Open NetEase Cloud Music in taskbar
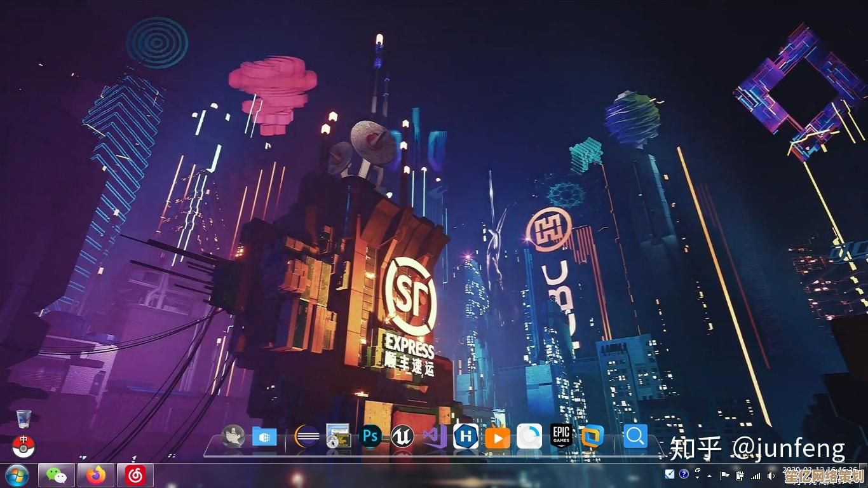Viewport: 868px width, 488px height. [135, 475]
